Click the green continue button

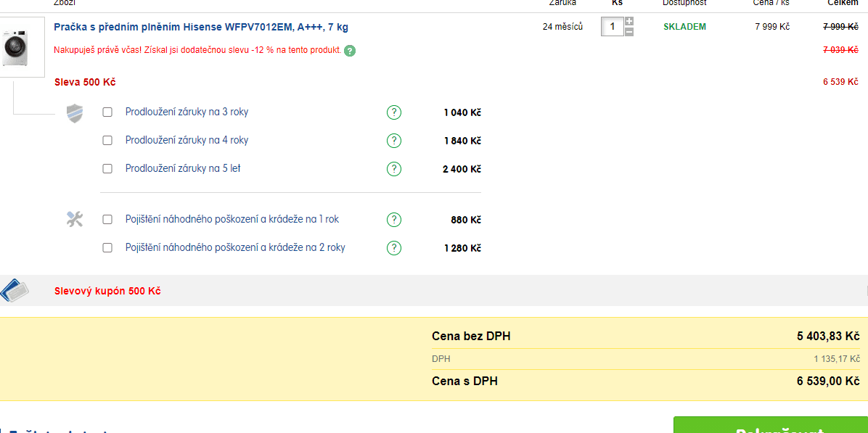771,425
